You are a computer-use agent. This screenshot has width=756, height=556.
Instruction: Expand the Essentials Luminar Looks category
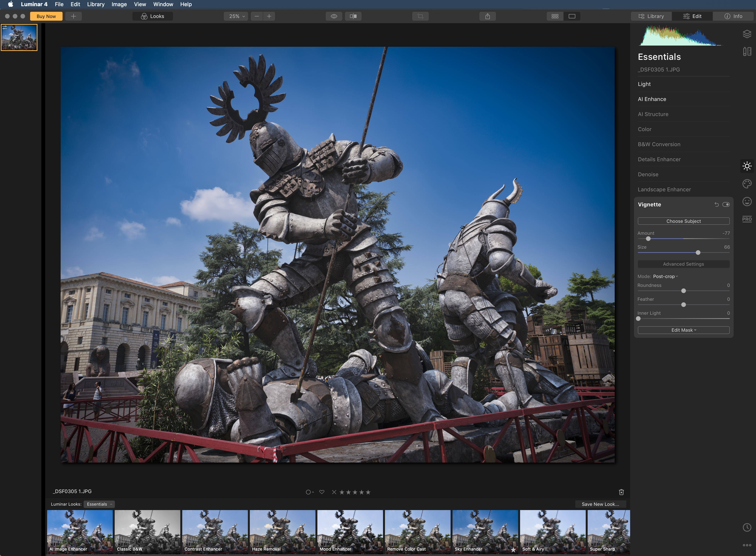coord(99,504)
